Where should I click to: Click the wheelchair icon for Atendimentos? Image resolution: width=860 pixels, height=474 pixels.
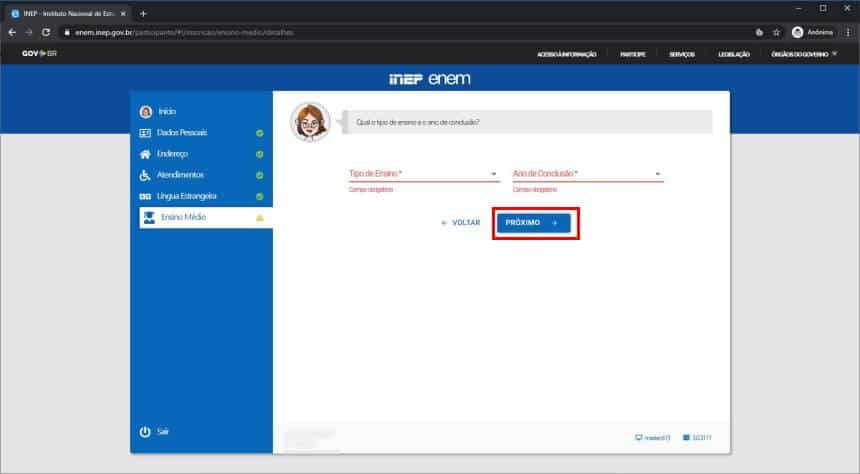(145, 175)
